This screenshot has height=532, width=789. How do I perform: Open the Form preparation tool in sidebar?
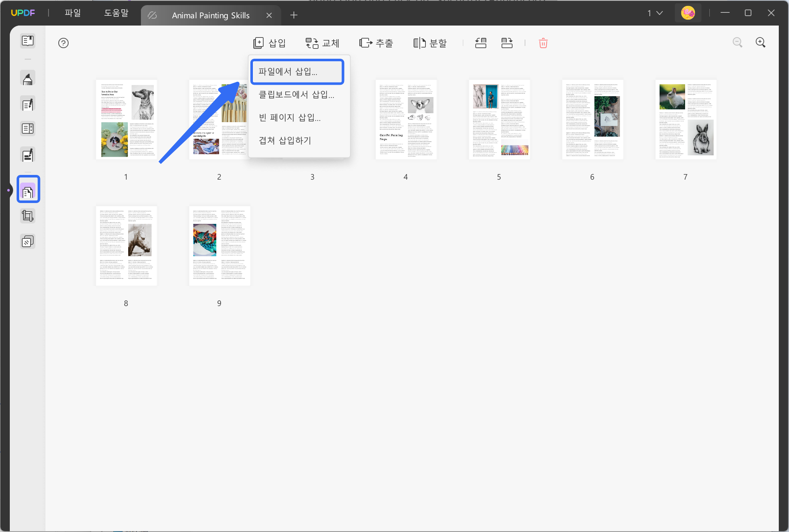click(x=28, y=129)
